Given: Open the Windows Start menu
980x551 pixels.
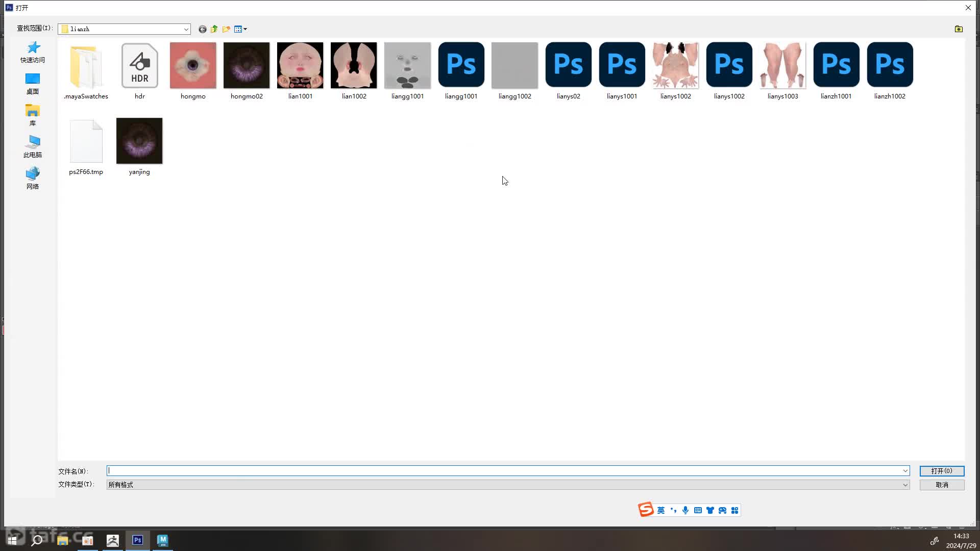Looking at the screenshot, I should [x=12, y=540].
